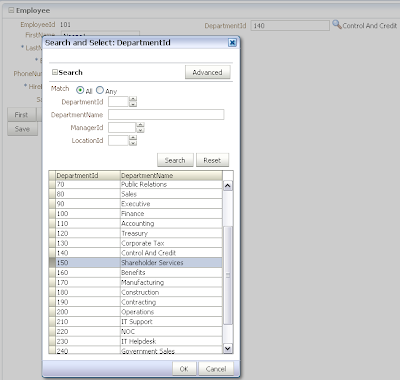The image size is (400, 380).
Task: Click Cancel in the dialog
Action: click(x=216, y=369)
